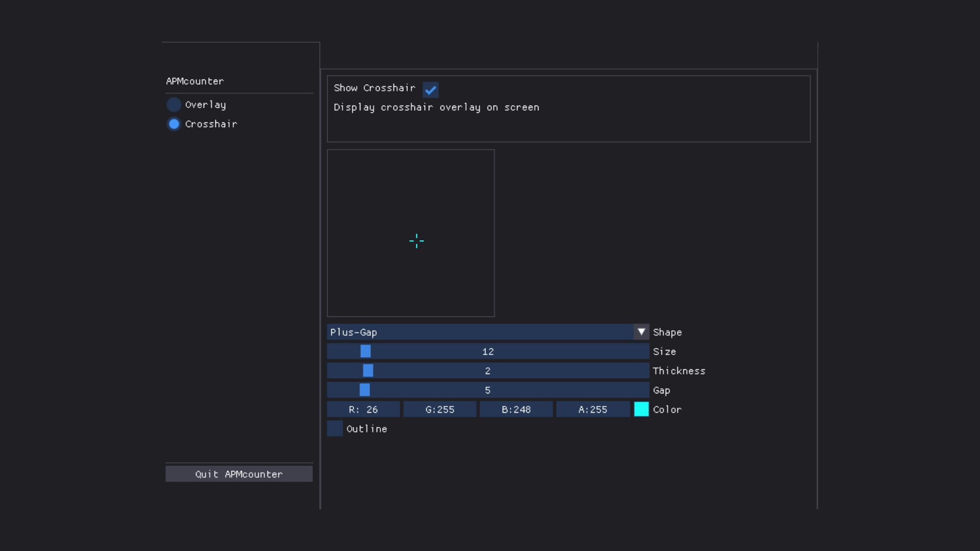The height and width of the screenshot is (551, 980).
Task: Click the B:248 blue value field
Action: 516,409
